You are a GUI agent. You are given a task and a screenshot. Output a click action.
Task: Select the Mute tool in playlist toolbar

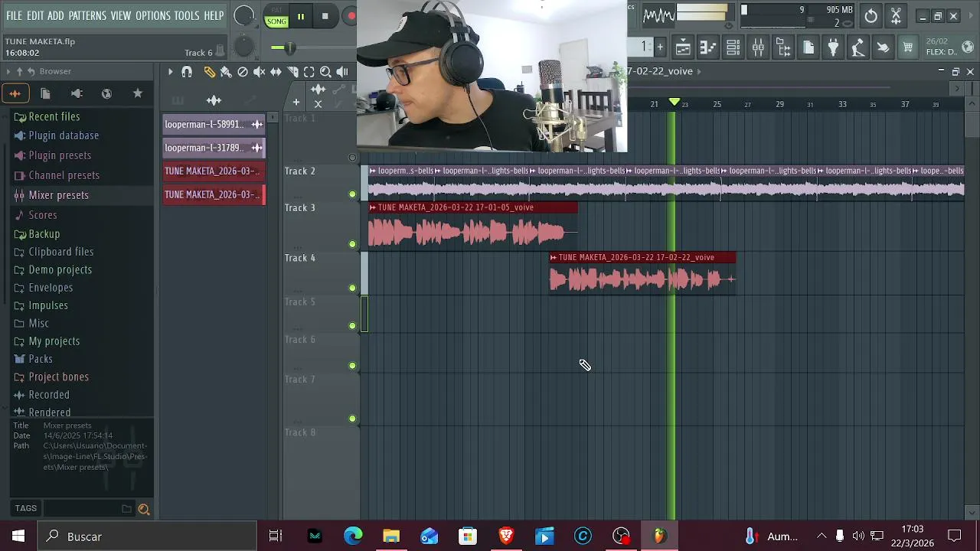[259, 72]
